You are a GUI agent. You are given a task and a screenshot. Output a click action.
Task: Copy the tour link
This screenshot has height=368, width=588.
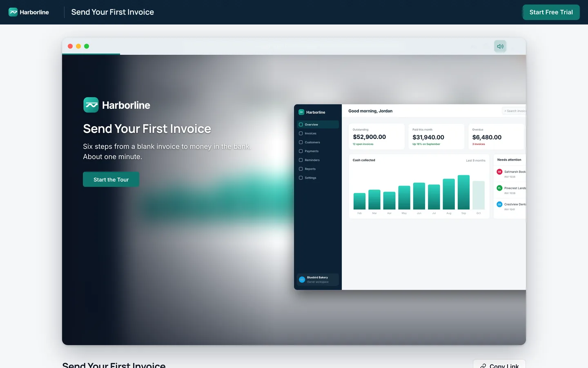499,364
